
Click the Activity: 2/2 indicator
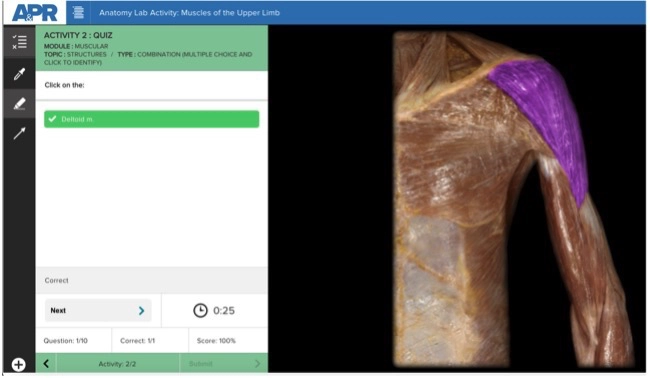click(x=117, y=364)
